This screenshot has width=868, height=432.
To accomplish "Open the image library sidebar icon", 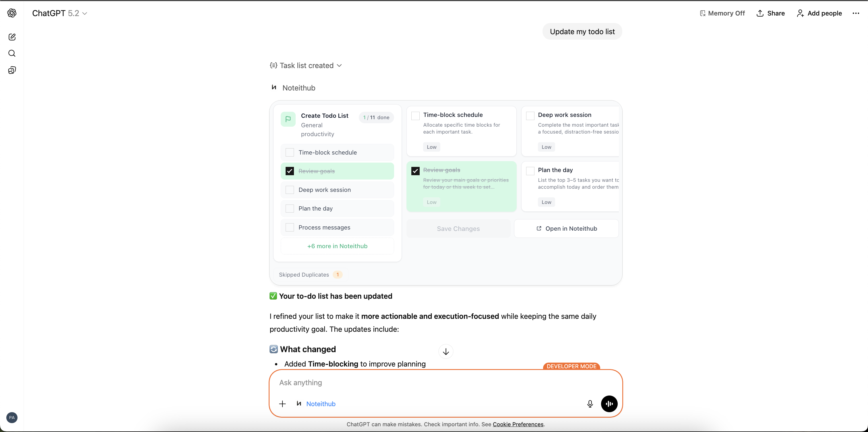I will click(12, 70).
